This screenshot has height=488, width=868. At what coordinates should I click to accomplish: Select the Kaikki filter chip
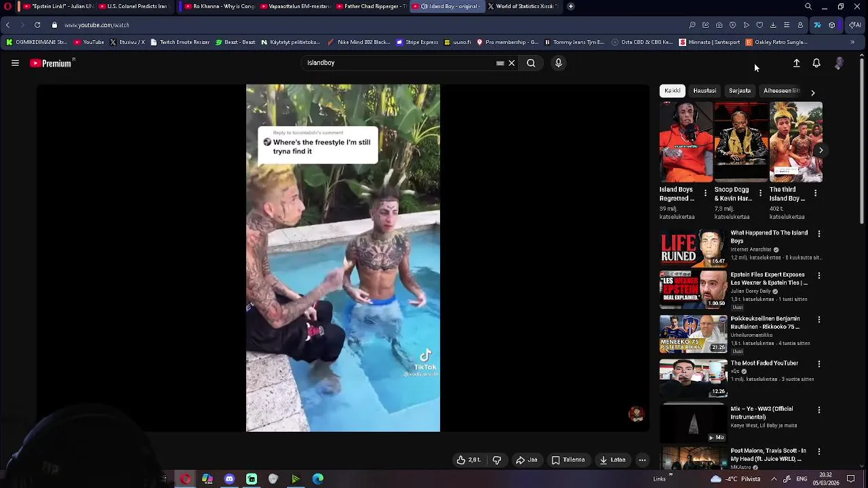(x=673, y=91)
